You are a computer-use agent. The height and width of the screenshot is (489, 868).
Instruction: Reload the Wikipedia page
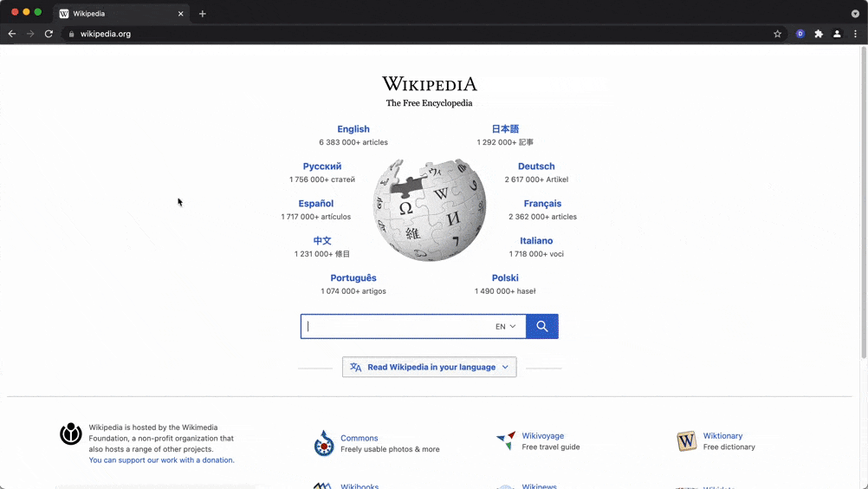(x=49, y=34)
